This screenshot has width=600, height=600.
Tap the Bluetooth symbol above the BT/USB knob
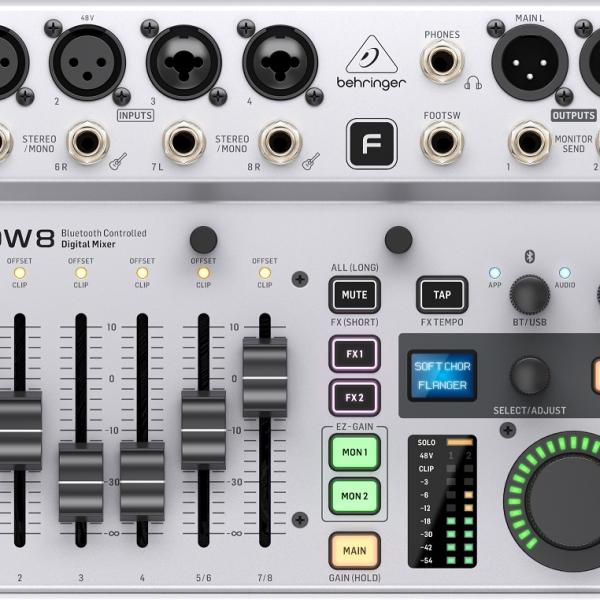click(530, 256)
